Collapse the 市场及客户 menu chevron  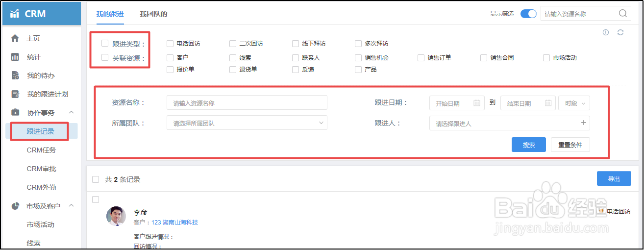click(x=71, y=206)
